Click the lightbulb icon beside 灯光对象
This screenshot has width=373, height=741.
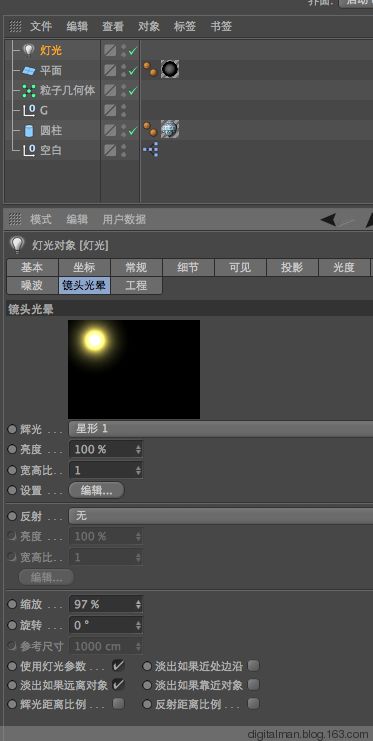coord(17,244)
